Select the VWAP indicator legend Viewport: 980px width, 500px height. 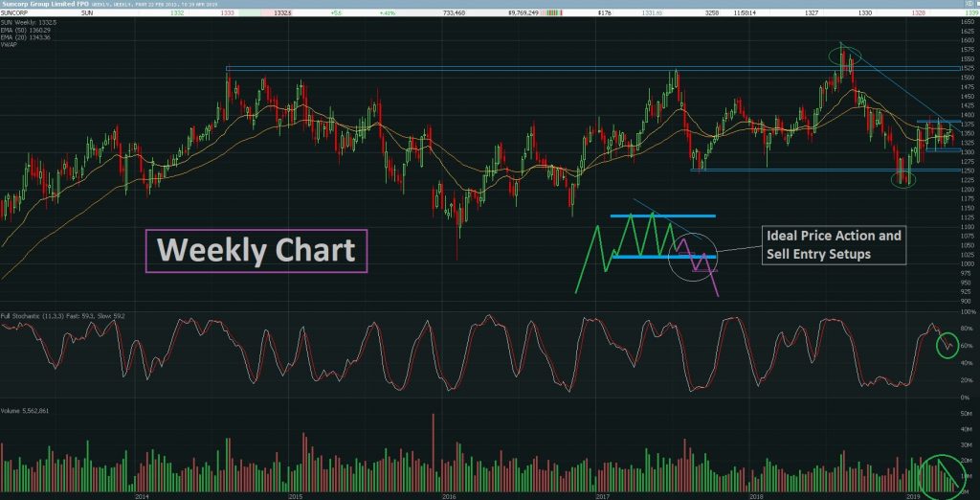[9, 45]
